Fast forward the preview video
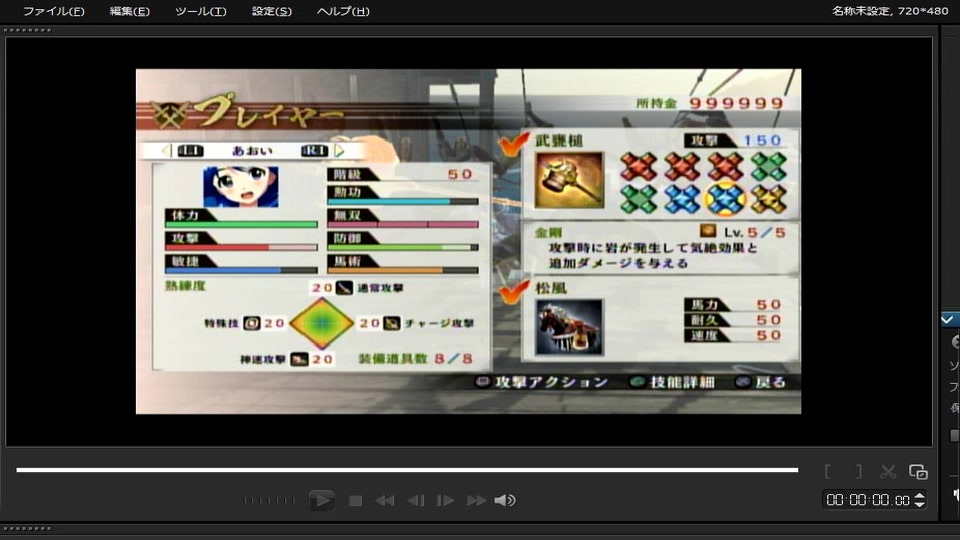The width and height of the screenshot is (960, 540). tap(476, 501)
